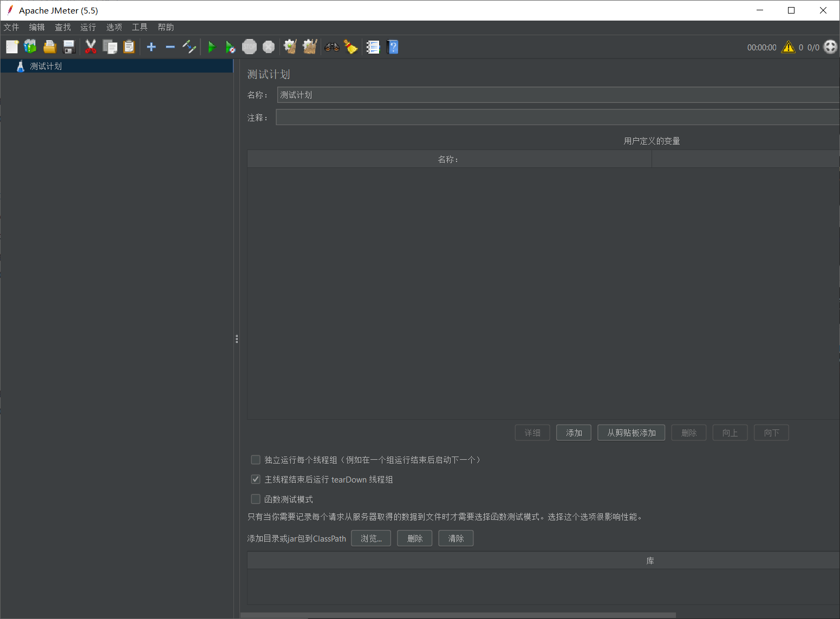Screen dimensions: 840x619
Task: Click the 名称 input field
Action: [x=558, y=95]
